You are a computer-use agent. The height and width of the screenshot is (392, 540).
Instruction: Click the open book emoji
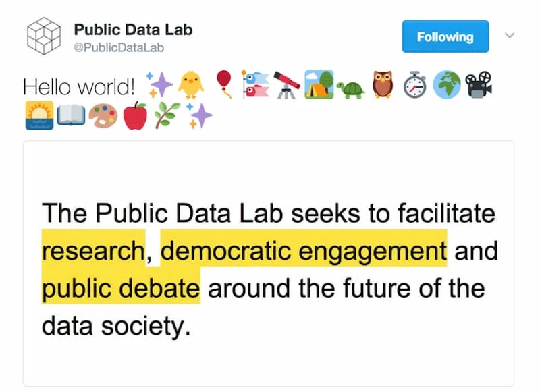click(x=70, y=115)
